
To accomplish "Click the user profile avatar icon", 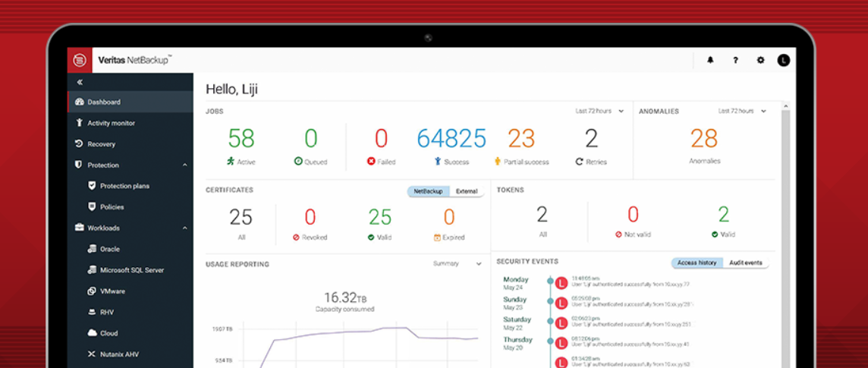I will click(x=784, y=61).
